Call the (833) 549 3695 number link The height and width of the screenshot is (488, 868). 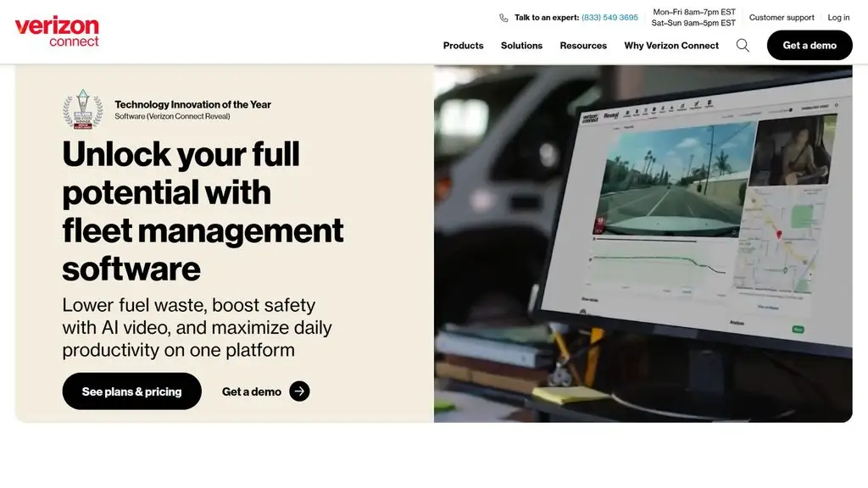coord(609,18)
